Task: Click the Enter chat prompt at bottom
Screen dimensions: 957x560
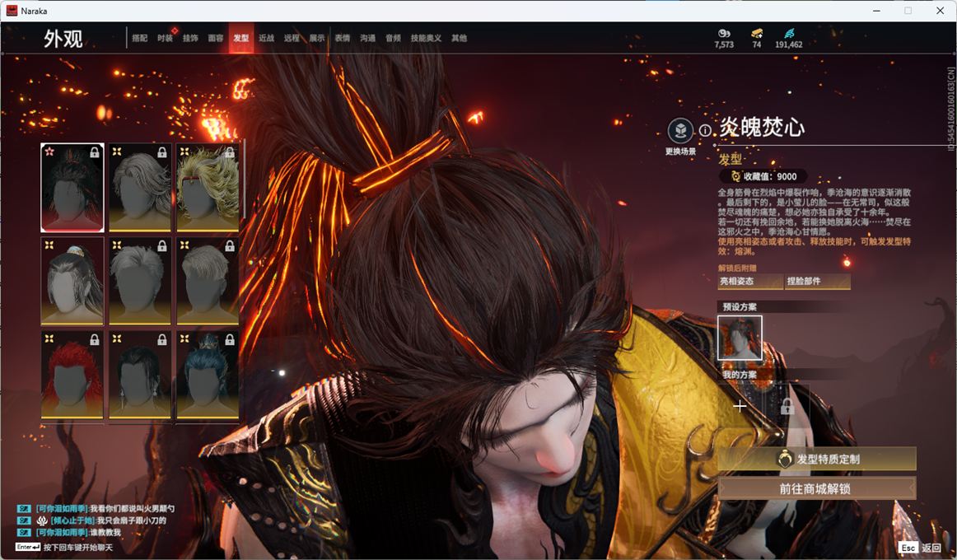Action: 64,547
